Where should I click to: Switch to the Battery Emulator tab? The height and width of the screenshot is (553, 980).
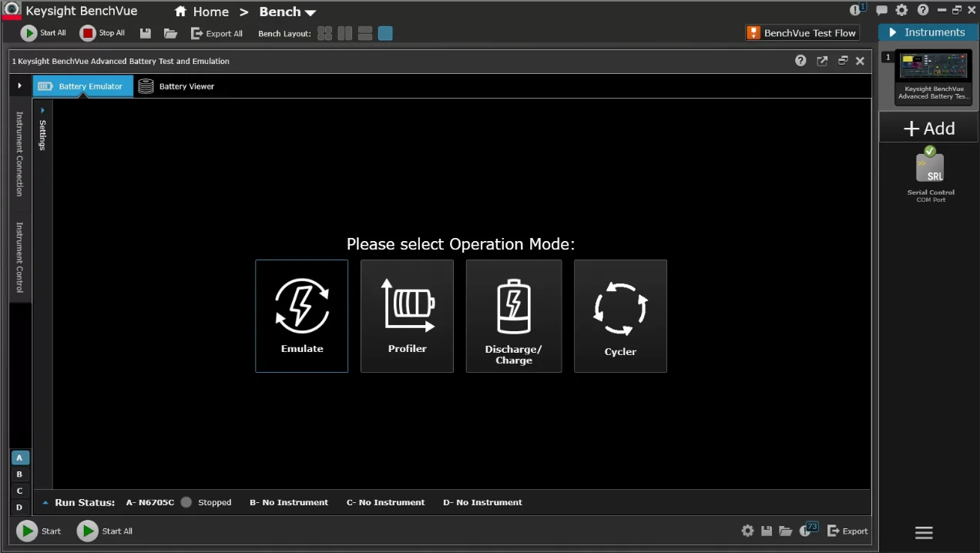[82, 86]
